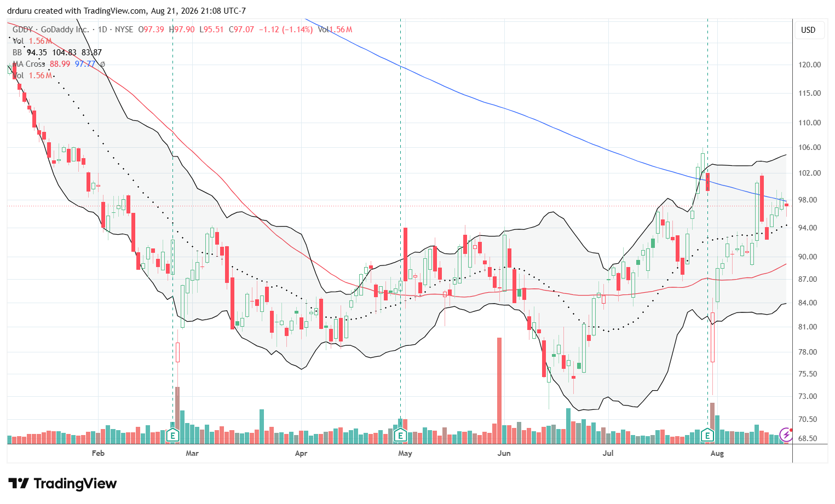The height and width of the screenshot is (504, 835).
Task: Click the NYSE exchange label
Action: [124, 30]
